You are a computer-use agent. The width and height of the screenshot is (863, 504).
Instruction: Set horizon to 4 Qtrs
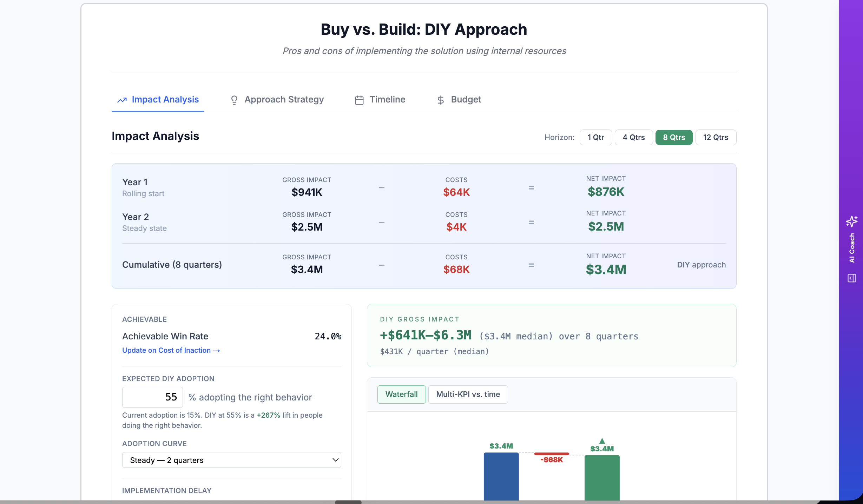(634, 137)
